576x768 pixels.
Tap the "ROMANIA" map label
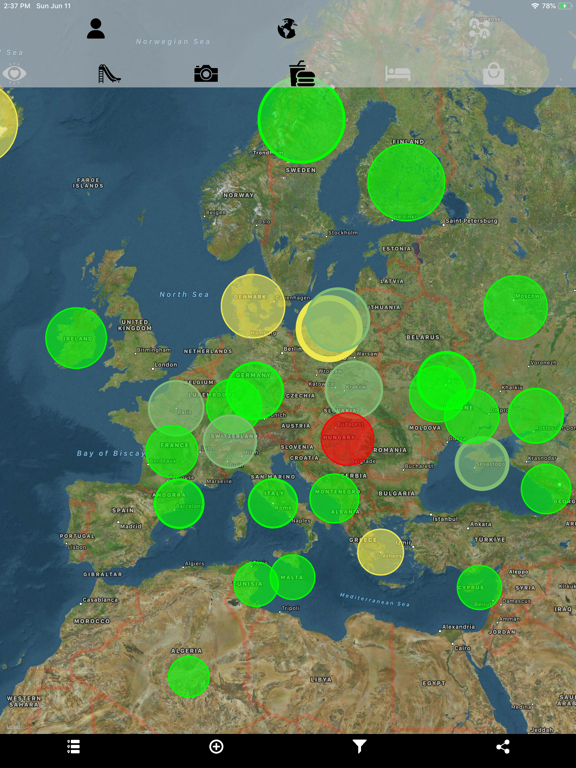point(390,450)
